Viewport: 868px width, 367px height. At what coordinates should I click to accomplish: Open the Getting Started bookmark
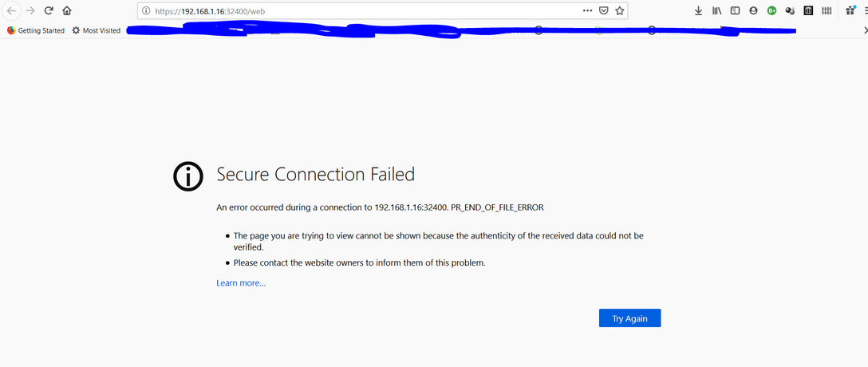pos(36,30)
